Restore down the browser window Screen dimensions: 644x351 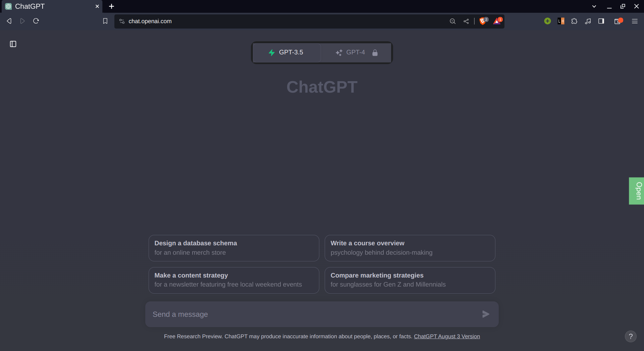pos(623,6)
